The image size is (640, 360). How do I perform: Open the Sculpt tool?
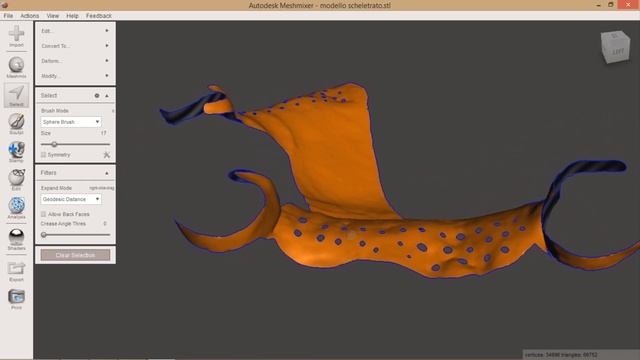(x=16, y=124)
